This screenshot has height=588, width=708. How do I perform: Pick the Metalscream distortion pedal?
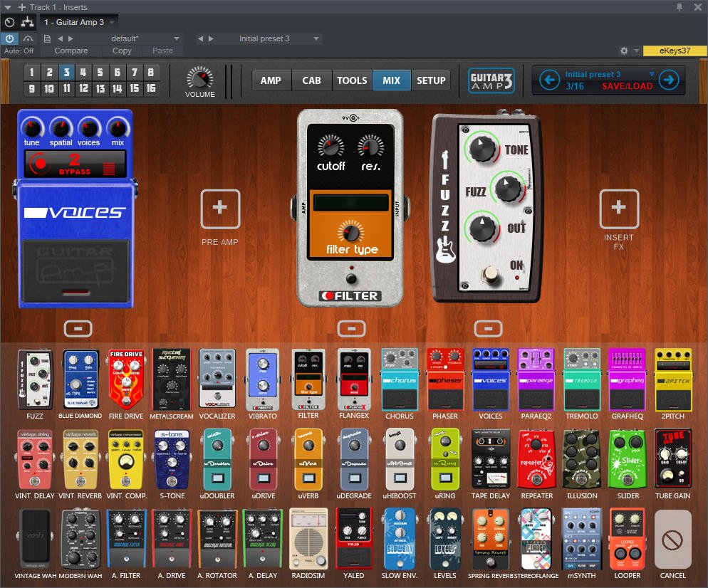pyautogui.click(x=171, y=379)
